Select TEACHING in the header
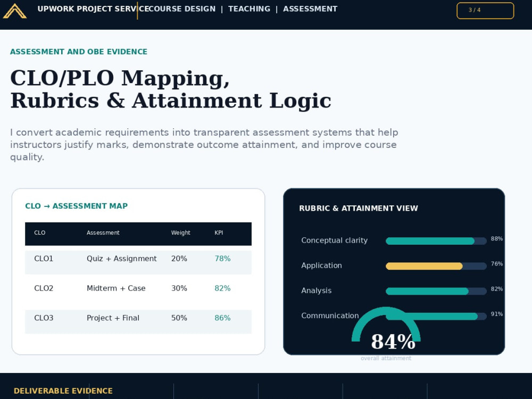 coord(250,9)
